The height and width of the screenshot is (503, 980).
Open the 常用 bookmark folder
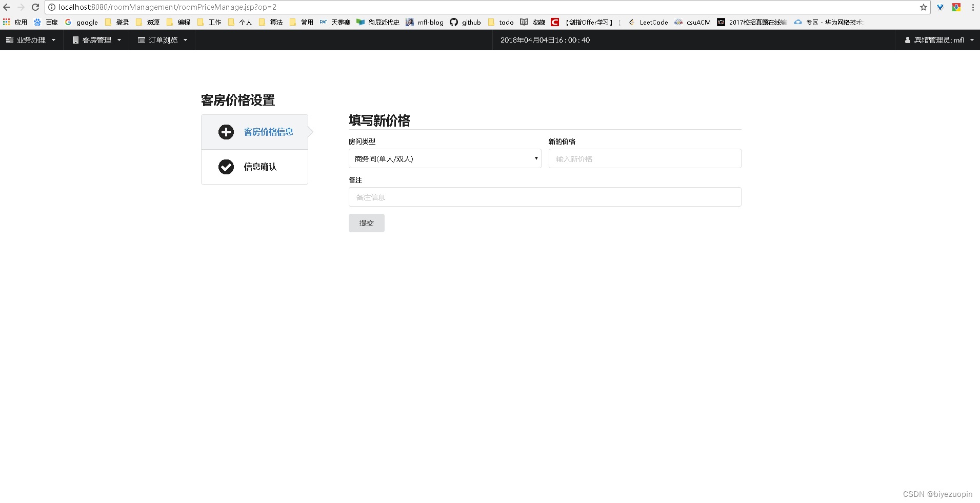tap(302, 22)
